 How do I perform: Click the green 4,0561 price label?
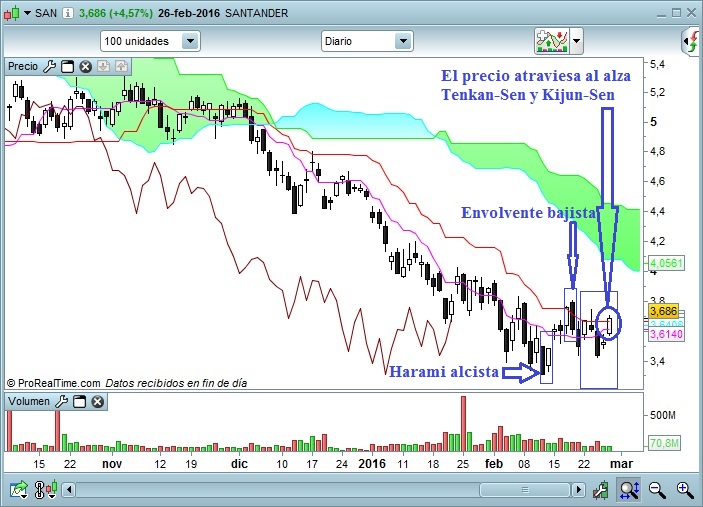pos(666,263)
